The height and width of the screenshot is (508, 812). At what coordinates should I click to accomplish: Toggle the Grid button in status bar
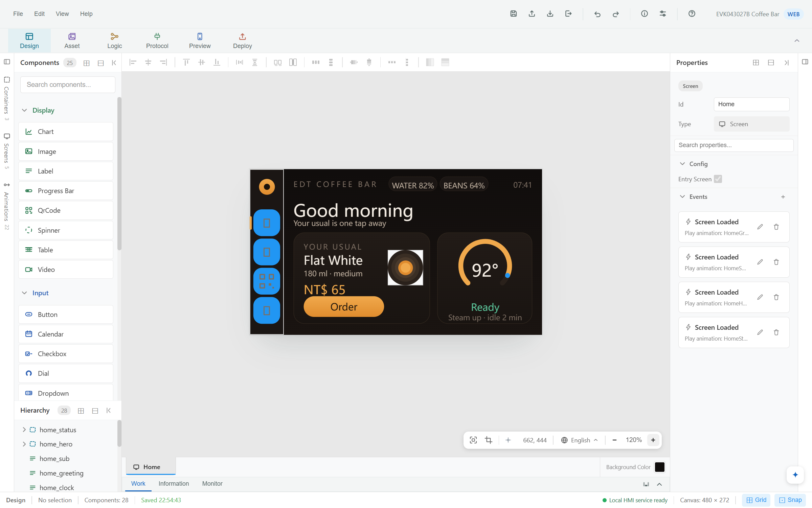click(756, 500)
